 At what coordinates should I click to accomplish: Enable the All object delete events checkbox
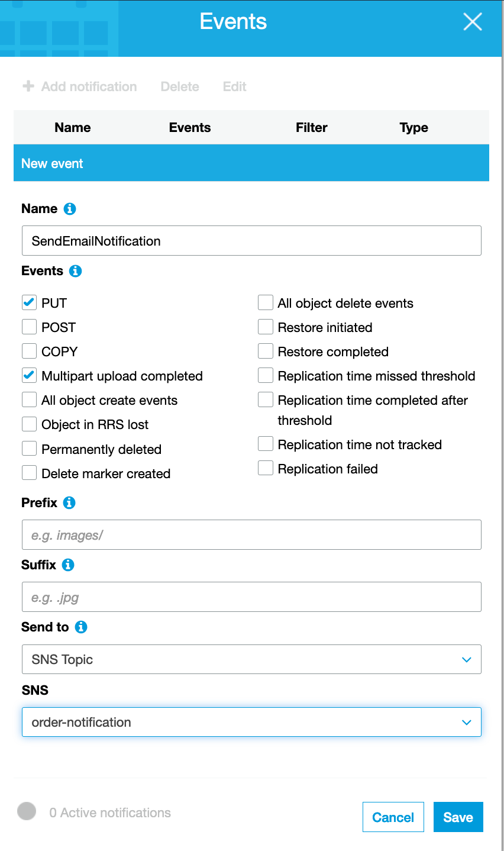tap(265, 302)
